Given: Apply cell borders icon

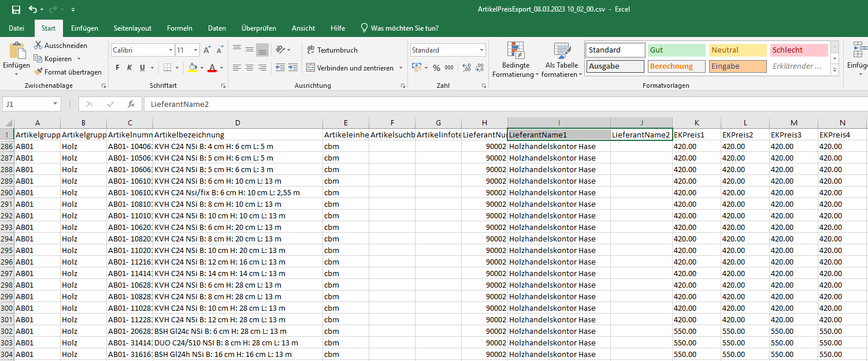Looking at the screenshot, I should pyautogui.click(x=166, y=68).
